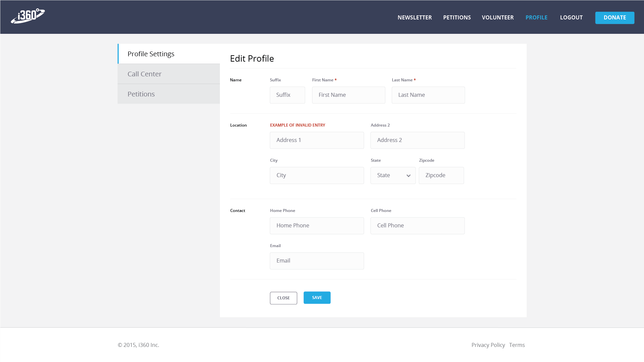This screenshot has width=644, height=362.
Task: Click the Donate button
Action: (615, 18)
